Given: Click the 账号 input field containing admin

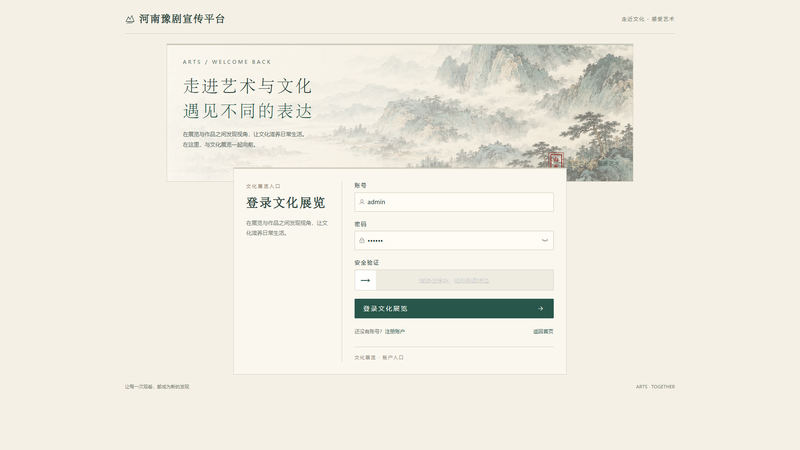Looking at the screenshot, I should click(x=454, y=202).
